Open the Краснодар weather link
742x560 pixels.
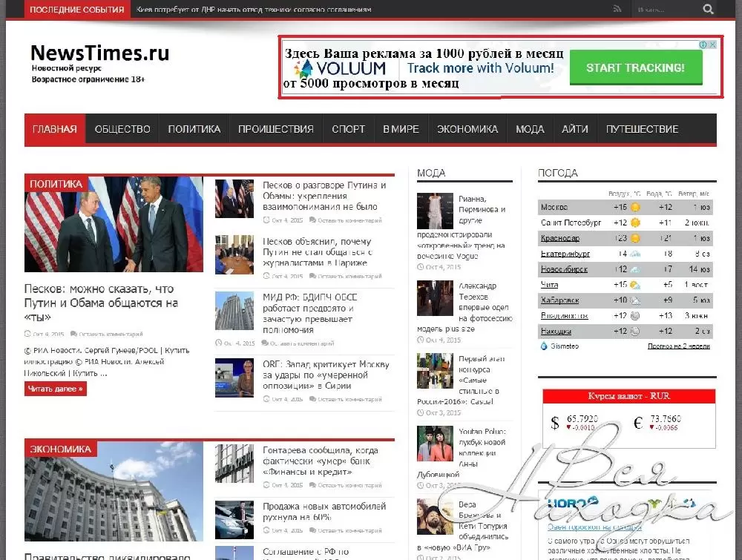(560, 238)
